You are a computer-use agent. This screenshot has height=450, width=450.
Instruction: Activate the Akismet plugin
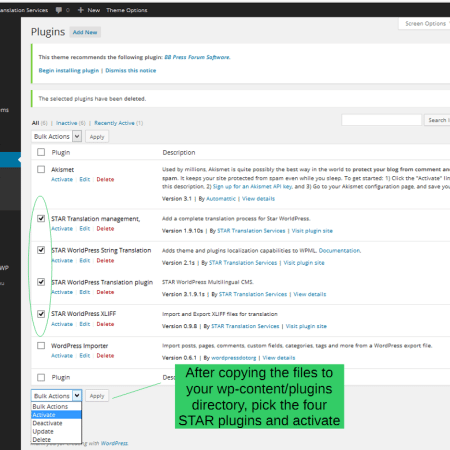click(x=62, y=179)
